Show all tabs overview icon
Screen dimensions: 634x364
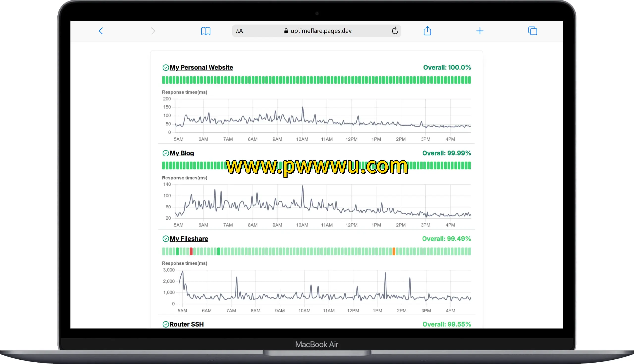pyautogui.click(x=532, y=31)
